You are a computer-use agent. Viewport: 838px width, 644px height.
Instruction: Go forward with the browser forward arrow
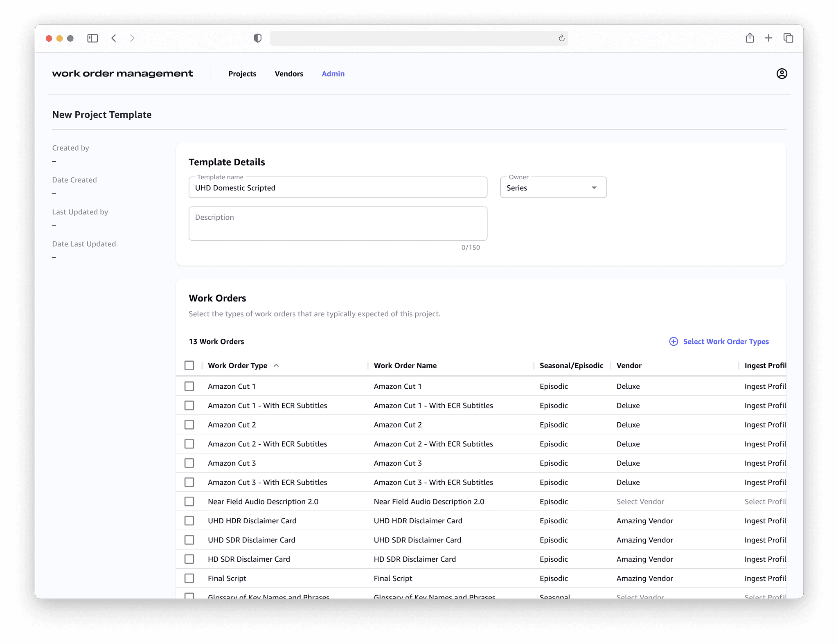click(x=132, y=38)
